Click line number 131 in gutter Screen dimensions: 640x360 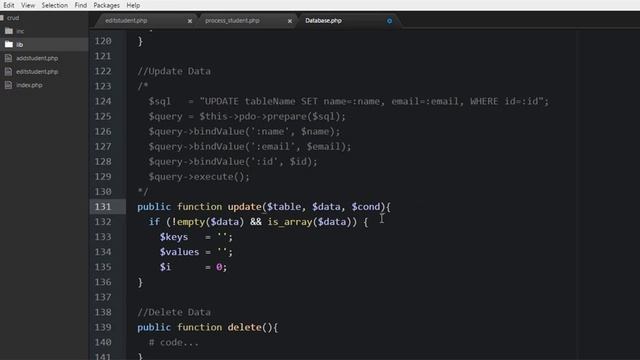[103, 207]
